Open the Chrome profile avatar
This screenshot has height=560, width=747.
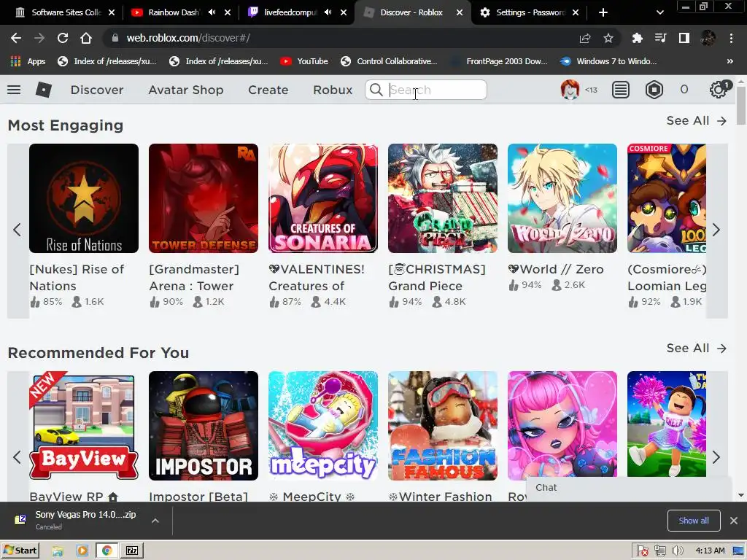[708, 38]
